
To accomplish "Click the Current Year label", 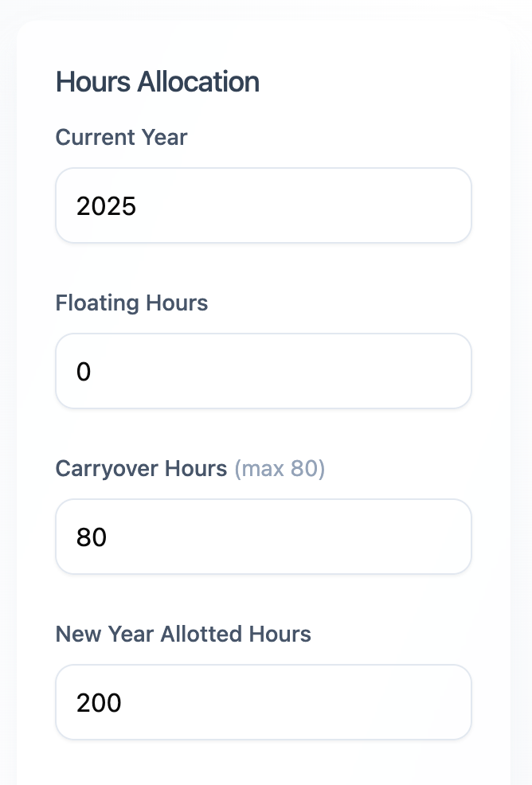I will click(x=121, y=137).
